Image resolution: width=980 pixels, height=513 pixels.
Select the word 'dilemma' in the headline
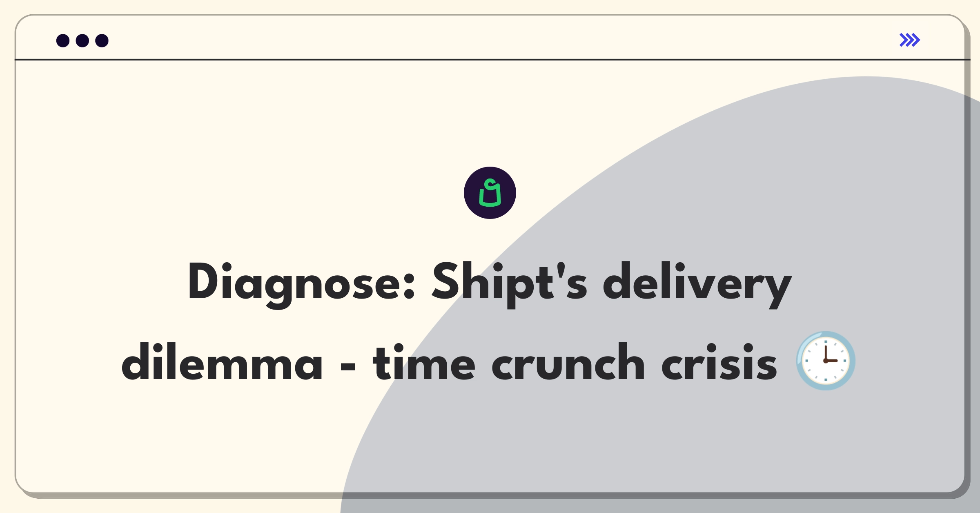[222, 362]
